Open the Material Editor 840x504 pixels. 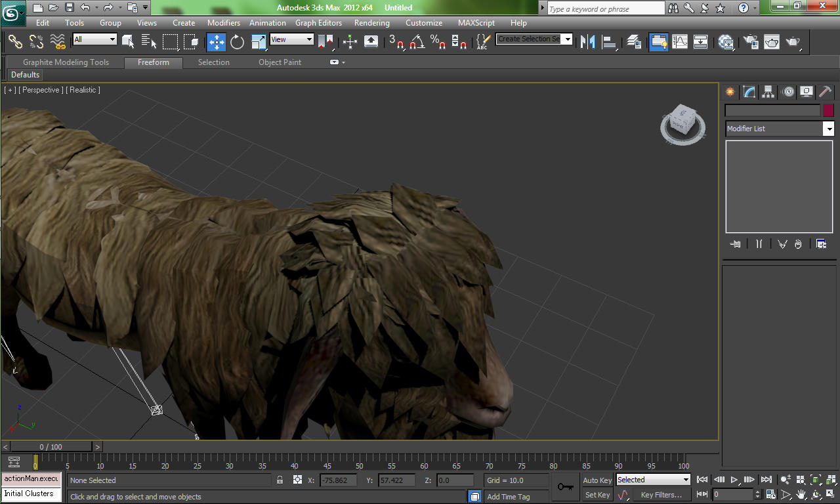[x=726, y=41]
